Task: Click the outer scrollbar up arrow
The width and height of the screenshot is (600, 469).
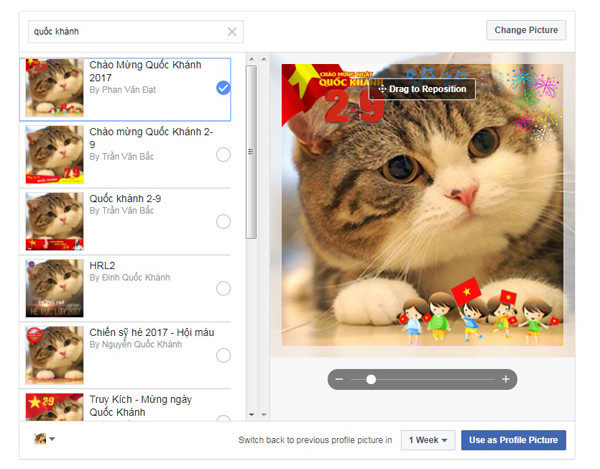Action: pos(264,59)
